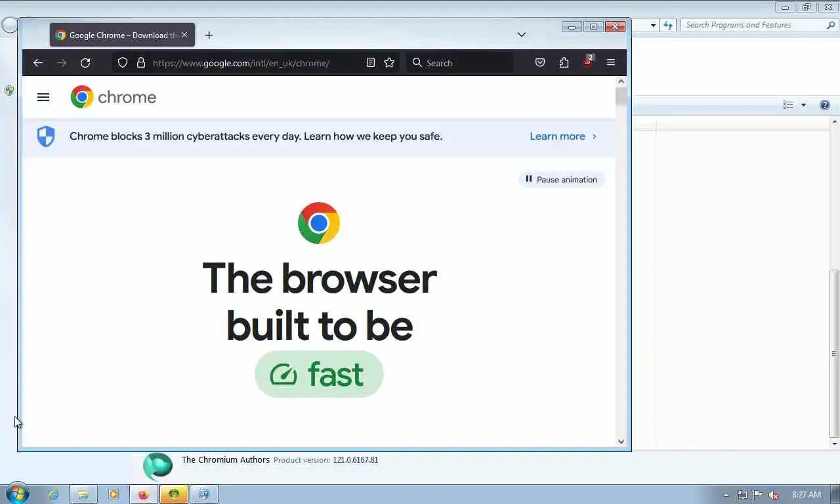Viewport: 840px width, 504px height.
Task: Click the network tray icon
Action: click(742, 495)
